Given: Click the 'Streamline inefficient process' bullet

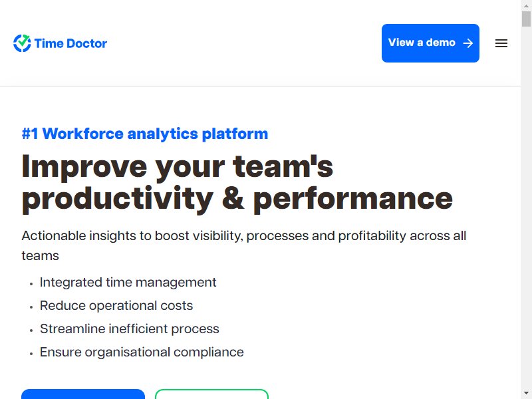Looking at the screenshot, I should click(x=129, y=329).
